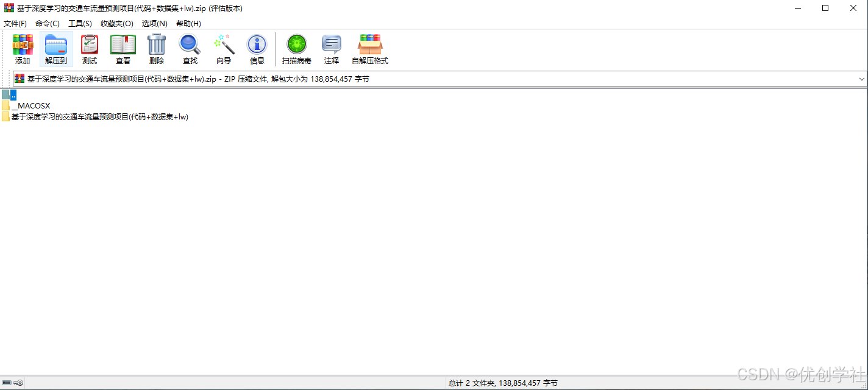Open the 命令(C) menu
This screenshot has height=390, width=868.
pos(48,23)
